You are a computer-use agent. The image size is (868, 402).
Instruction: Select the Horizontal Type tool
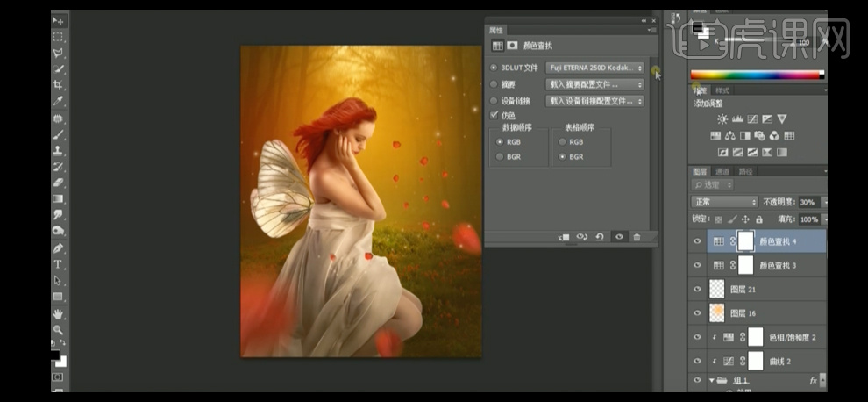(x=58, y=264)
